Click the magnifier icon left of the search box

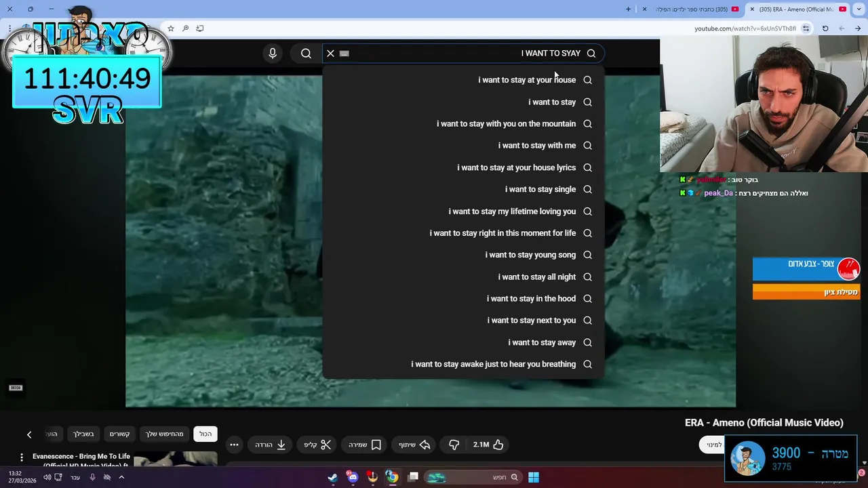pyautogui.click(x=306, y=54)
